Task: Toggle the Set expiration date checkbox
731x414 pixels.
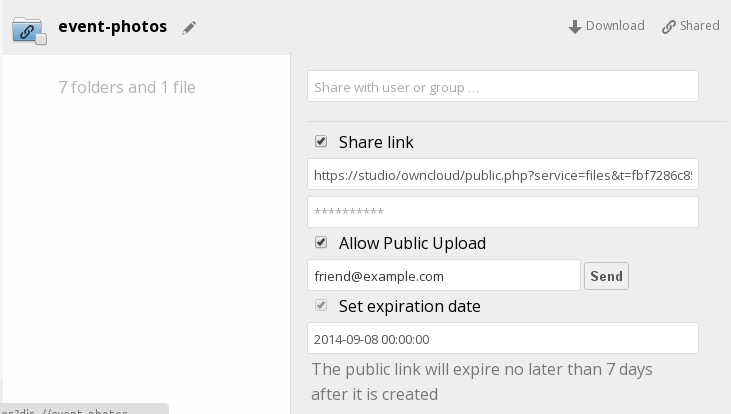Action: (321, 305)
